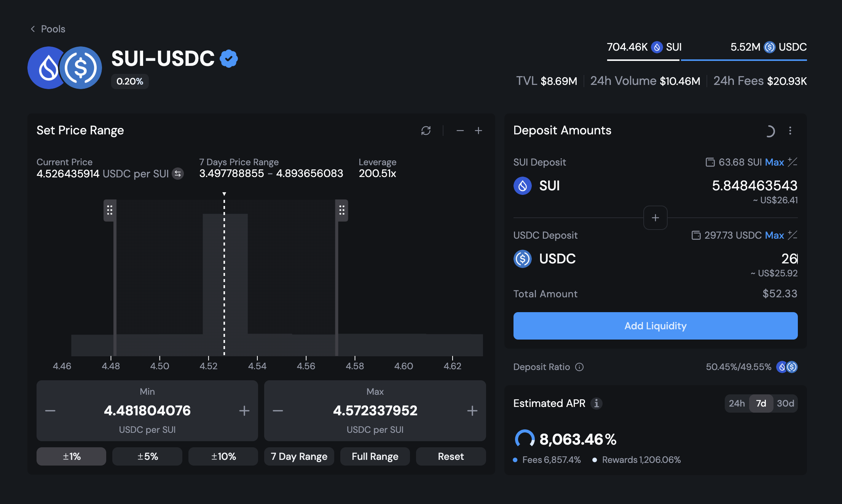Click the Add Liquidity button
The height and width of the screenshot is (504, 842).
click(655, 326)
